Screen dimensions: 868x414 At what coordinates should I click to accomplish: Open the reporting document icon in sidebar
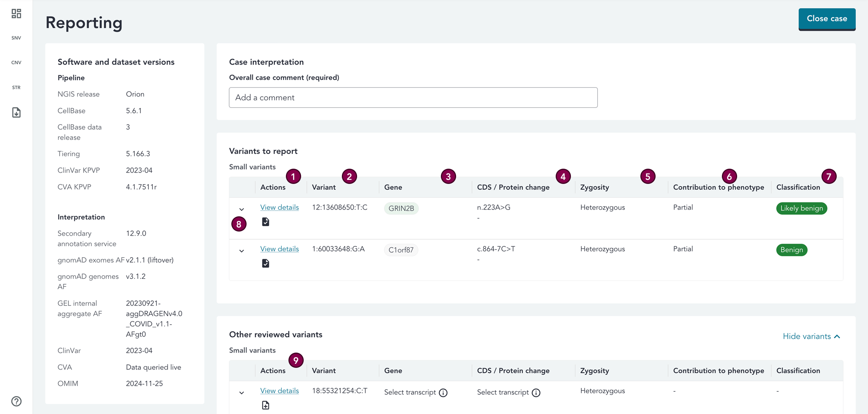(16, 112)
